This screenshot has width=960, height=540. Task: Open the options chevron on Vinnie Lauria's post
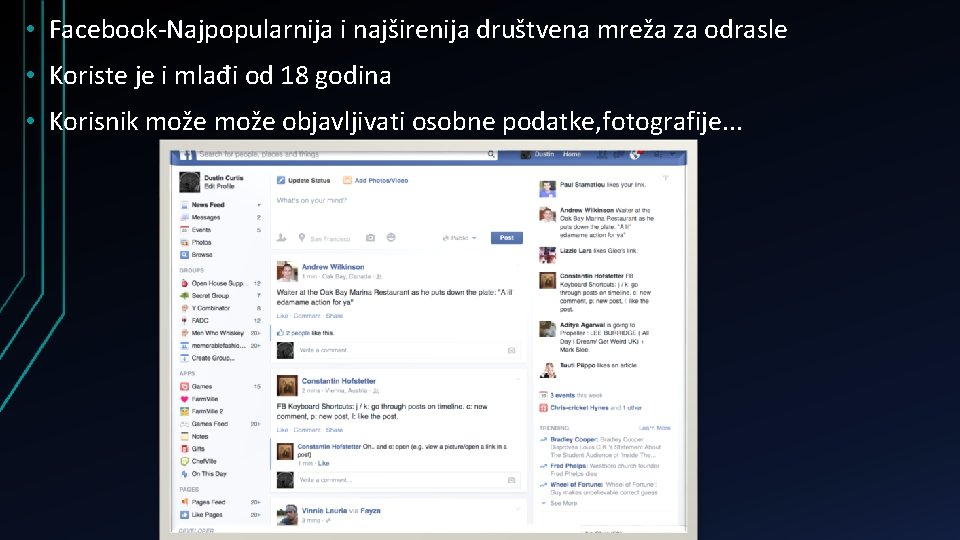pyautogui.click(x=518, y=509)
